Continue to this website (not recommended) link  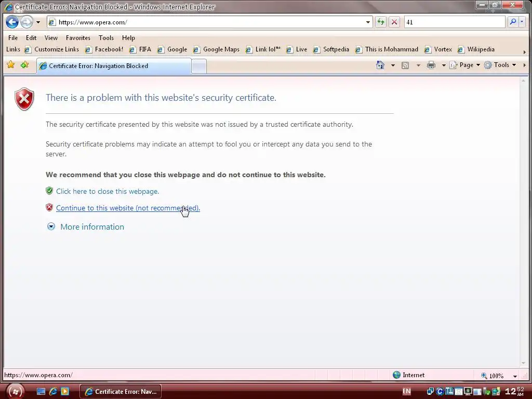point(128,208)
